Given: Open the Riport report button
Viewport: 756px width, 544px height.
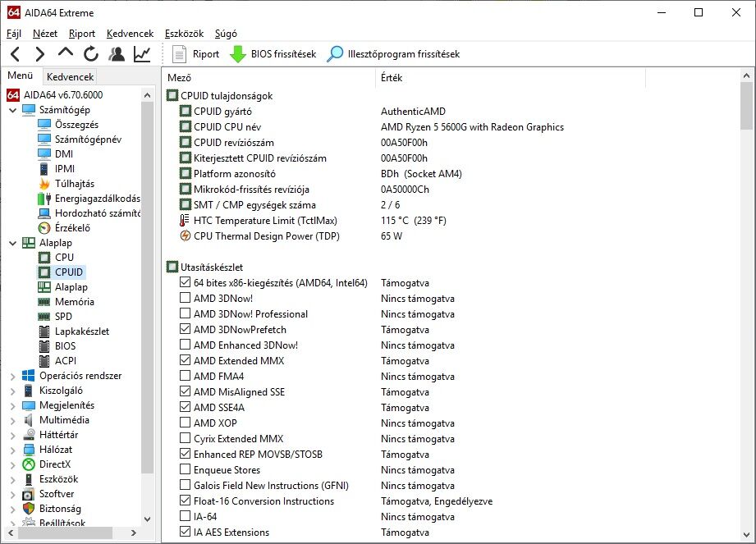Looking at the screenshot, I should [195, 54].
